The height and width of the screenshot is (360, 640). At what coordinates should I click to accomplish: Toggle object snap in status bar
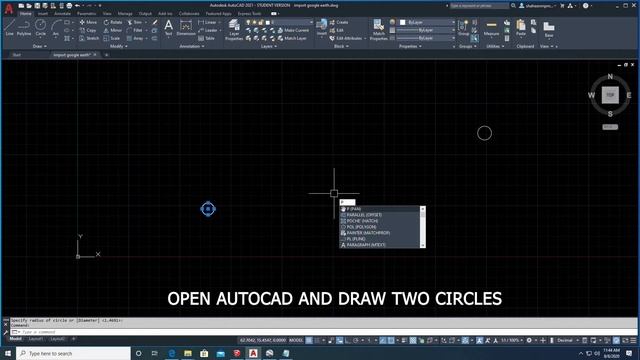click(391, 340)
